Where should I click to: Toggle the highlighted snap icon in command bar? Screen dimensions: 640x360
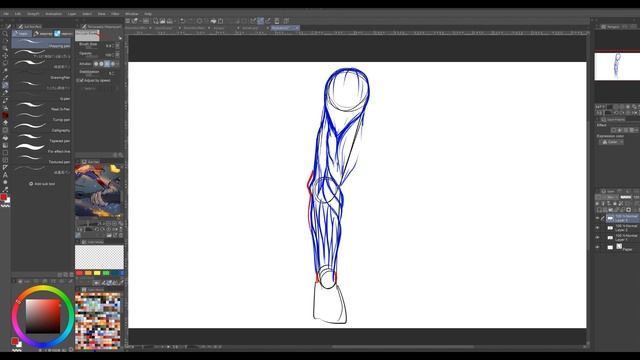tap(260, 21)
